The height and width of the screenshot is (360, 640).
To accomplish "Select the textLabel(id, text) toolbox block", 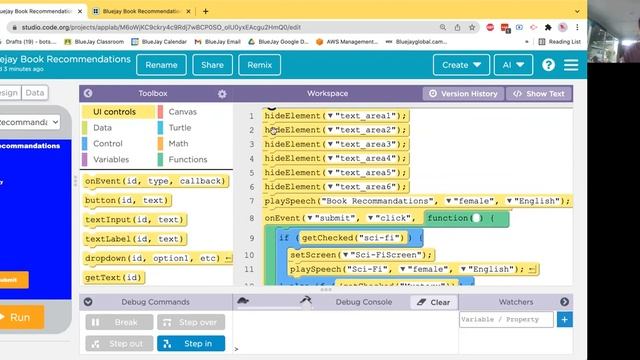I will point(134,239).
